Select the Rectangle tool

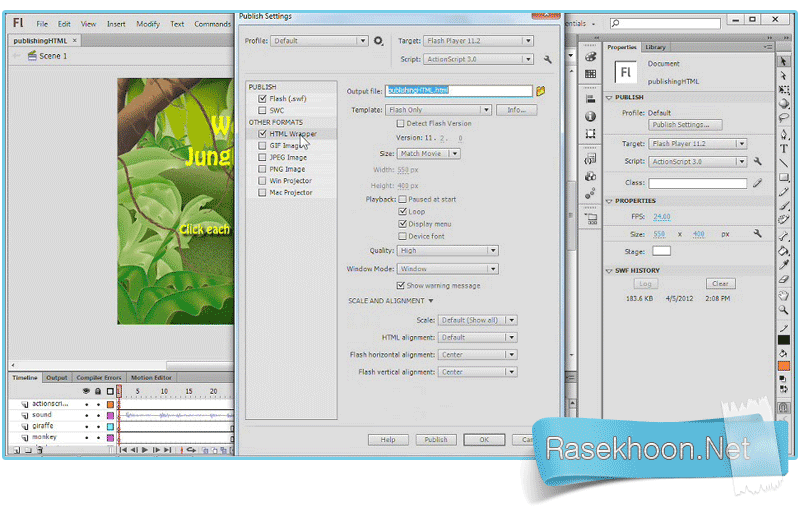[784, 177]
